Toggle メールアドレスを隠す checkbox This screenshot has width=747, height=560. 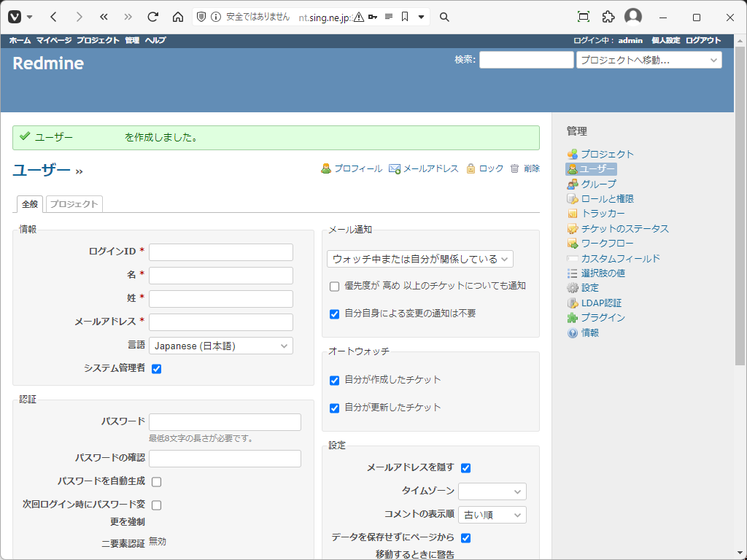pos(466,468)
